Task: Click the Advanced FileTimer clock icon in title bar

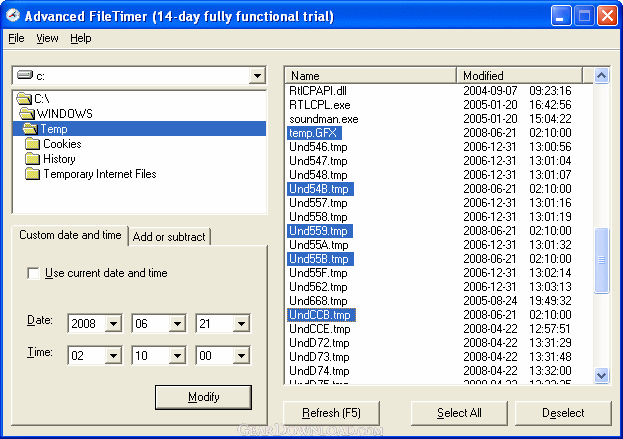Action: [13, 15]
